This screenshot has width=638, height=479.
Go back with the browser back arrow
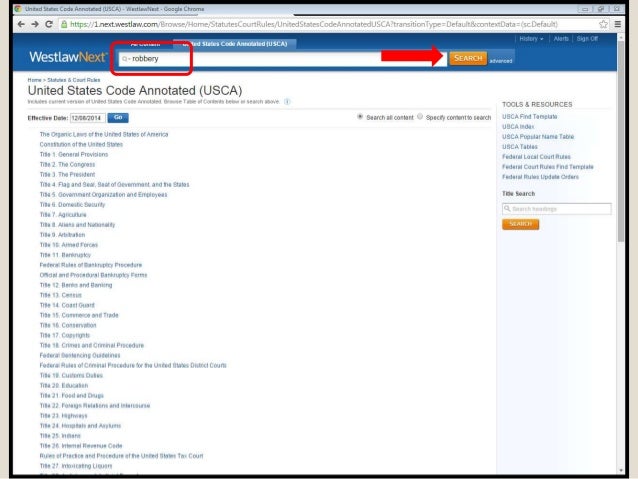pyautogui.click(x=21, y=24)
